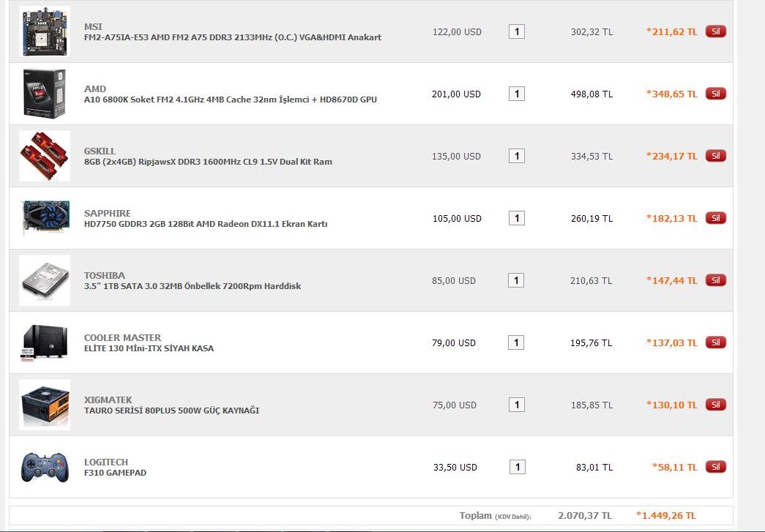Click the Logitech F310 gamepad image
Image resolution: width=765 pixels, height=532 pixels.
click(x=45, y=467)
